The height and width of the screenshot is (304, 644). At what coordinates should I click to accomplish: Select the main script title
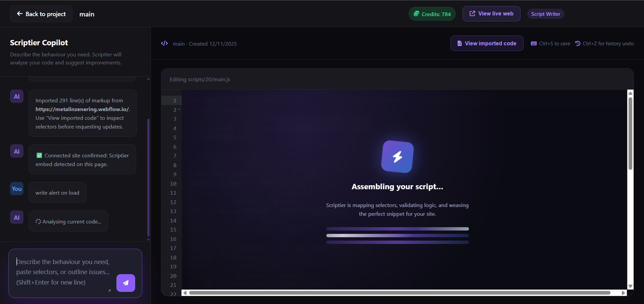coord(87,14)
